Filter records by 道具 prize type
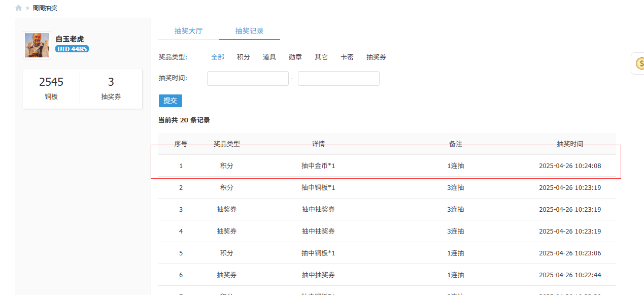Viewport: 644px width, 295px height. click(x=269, y=57)
